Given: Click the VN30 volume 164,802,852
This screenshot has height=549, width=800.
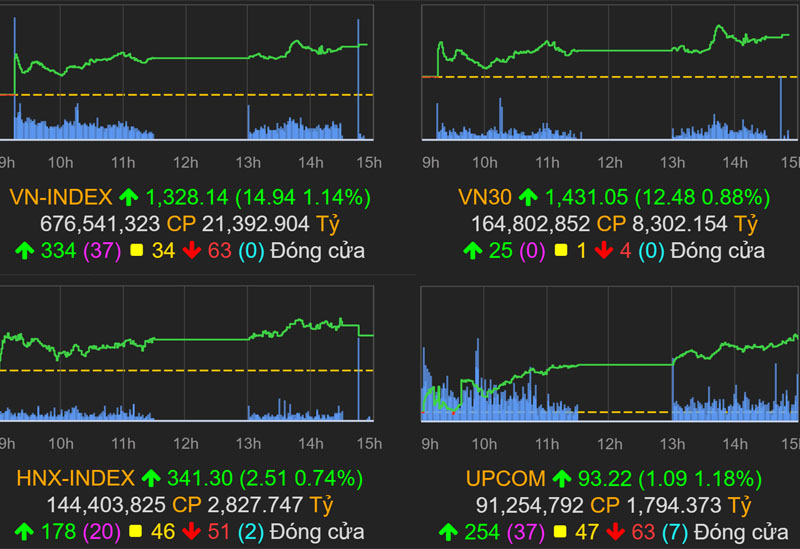Looking at the screenshot, I should [x=531, y=224].
